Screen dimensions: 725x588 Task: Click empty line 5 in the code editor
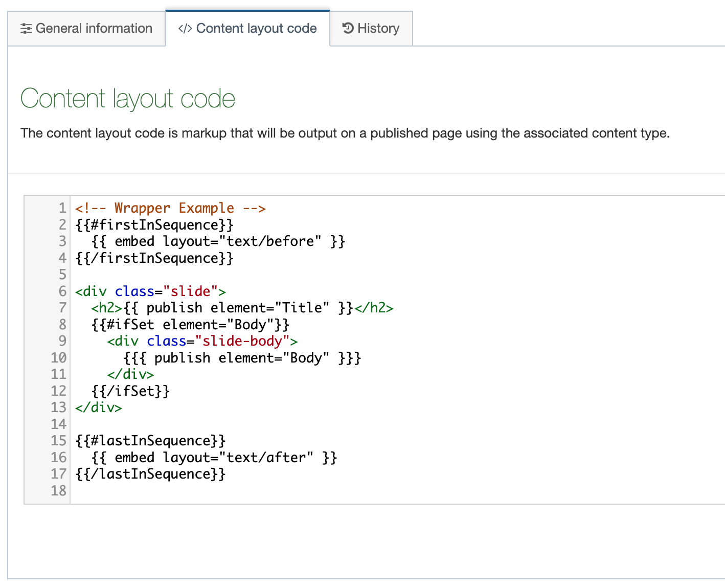(153, 275)
